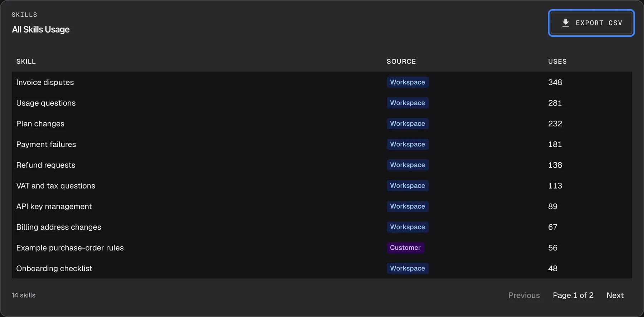Click the 113 uses value
644x317 pixels.
tap(555, 186)
